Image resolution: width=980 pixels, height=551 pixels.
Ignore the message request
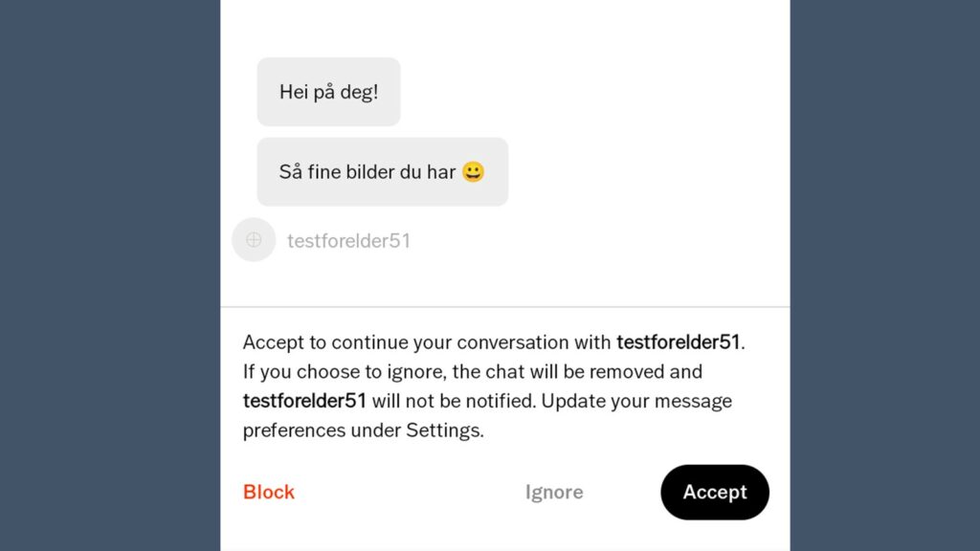click(x=554, y=493)
